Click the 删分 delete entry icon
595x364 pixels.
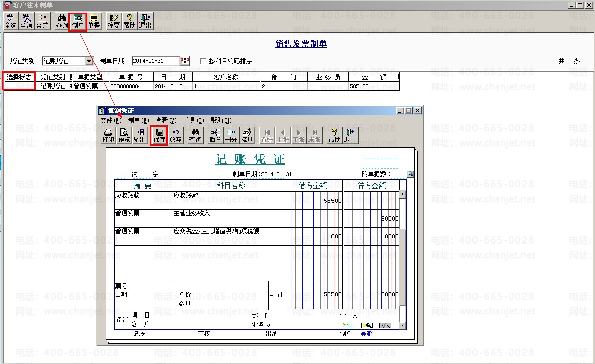click(231, 136)
